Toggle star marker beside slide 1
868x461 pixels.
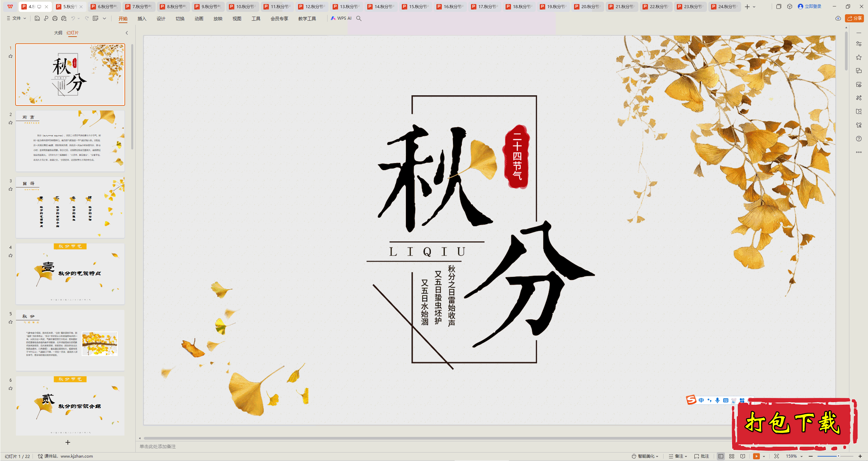[11, 56]
